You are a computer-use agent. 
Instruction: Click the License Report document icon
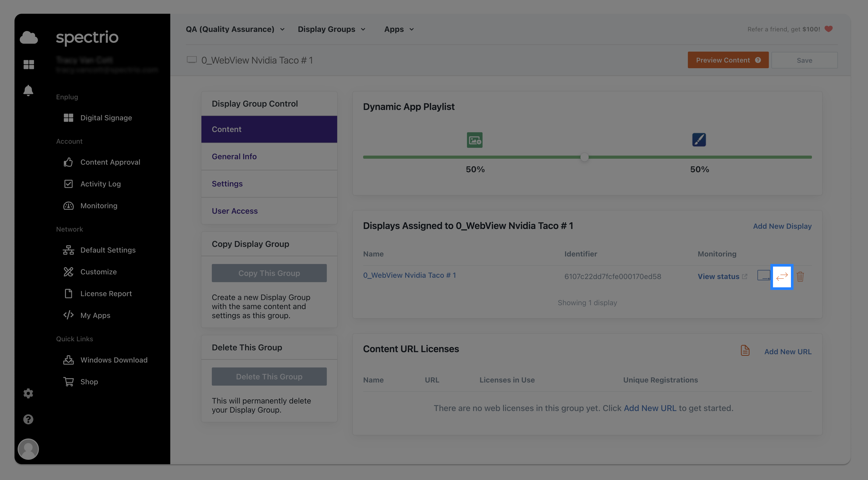click(x=69, y=294)
